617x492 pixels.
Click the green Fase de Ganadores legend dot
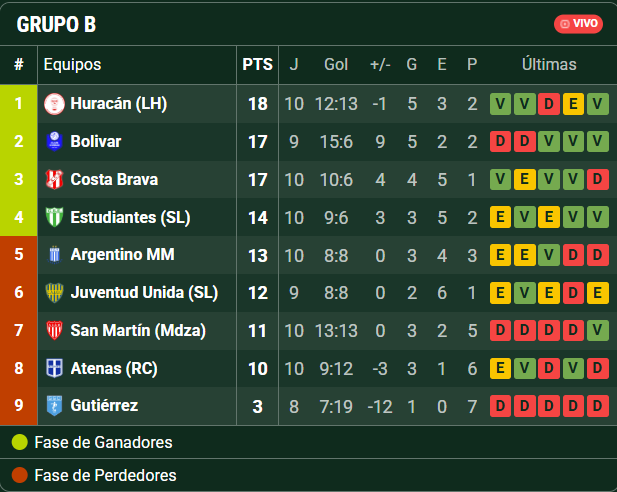[20, 442]
